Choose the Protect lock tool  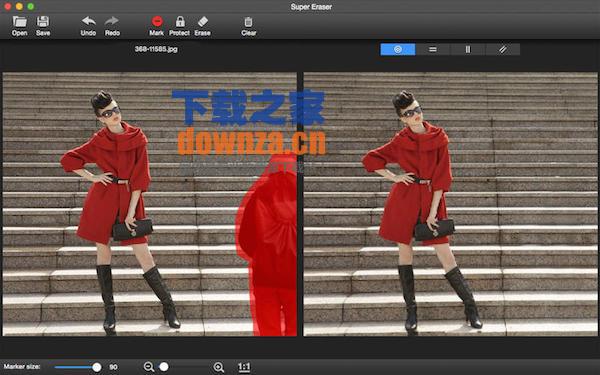[179, 26]
